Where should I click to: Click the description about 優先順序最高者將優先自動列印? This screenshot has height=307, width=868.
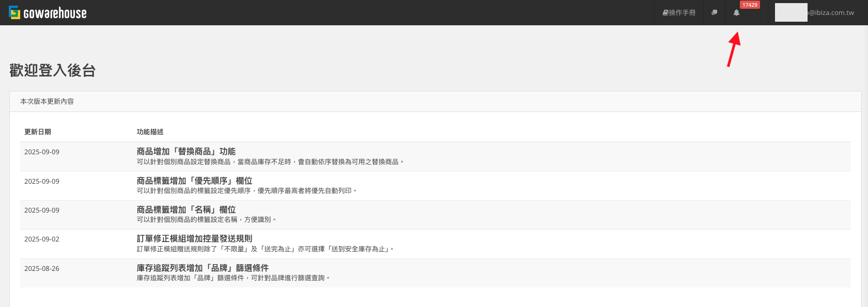[247, 191]
